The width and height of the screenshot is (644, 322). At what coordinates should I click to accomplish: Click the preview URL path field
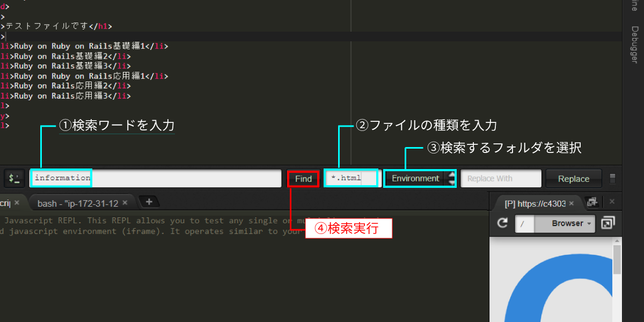point(525,223)
